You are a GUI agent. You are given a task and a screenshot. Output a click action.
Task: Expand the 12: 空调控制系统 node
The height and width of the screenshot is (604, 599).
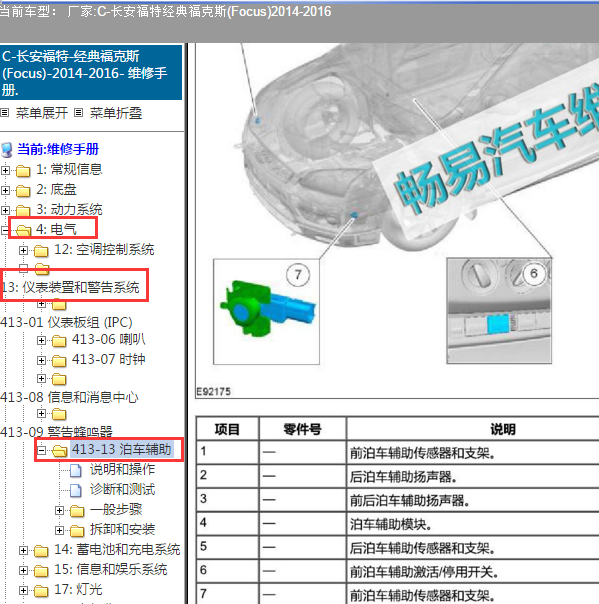[x=23, y=250]
